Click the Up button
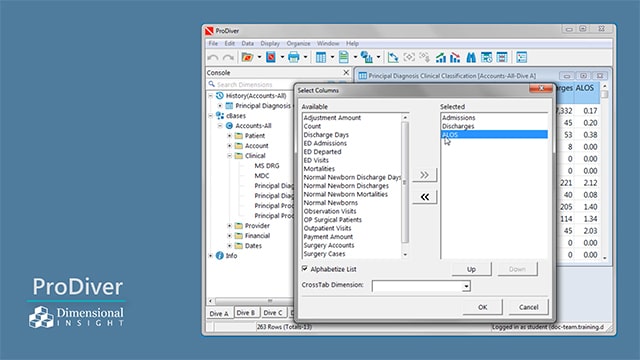 tap(471, 269)
